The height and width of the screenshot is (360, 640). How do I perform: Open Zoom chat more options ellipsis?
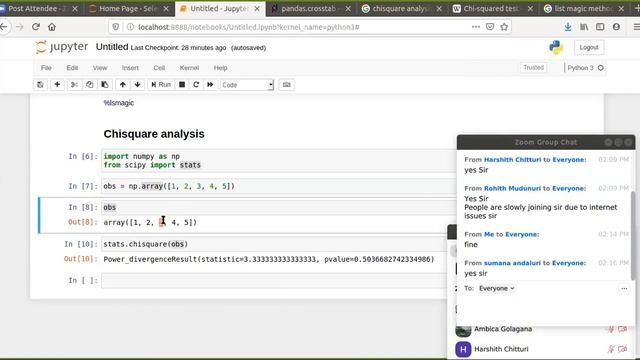[x=624, y=289]
